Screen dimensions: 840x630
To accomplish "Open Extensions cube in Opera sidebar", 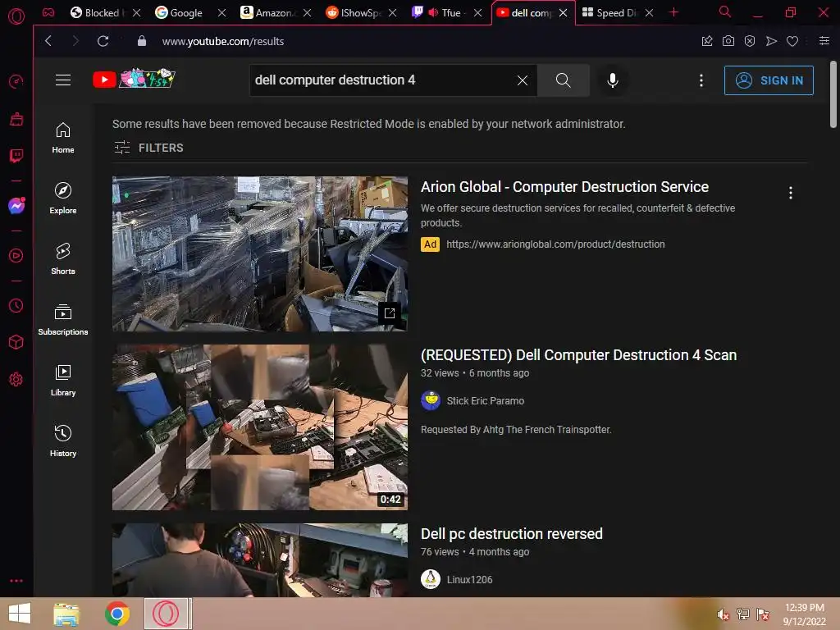I will click(16, 342).
